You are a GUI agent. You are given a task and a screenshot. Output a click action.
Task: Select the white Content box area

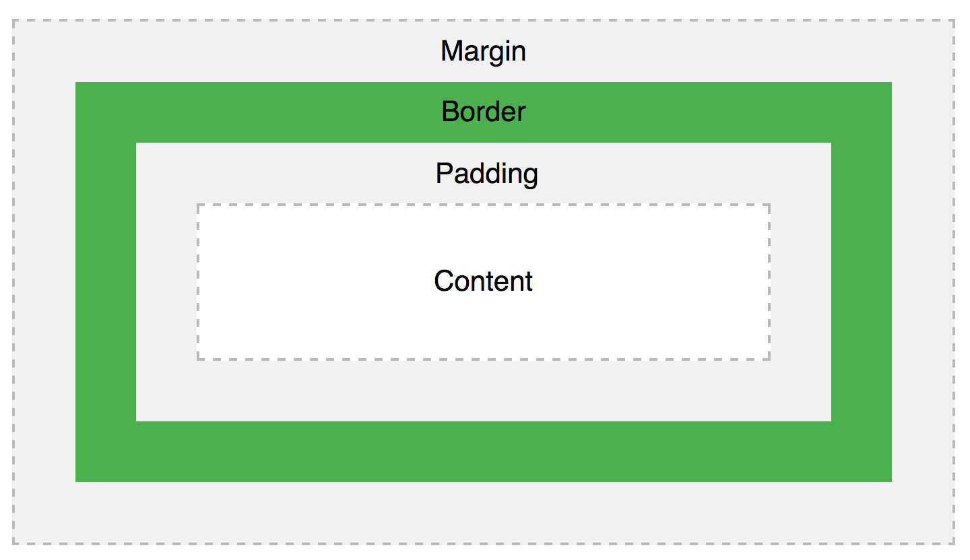484,282
